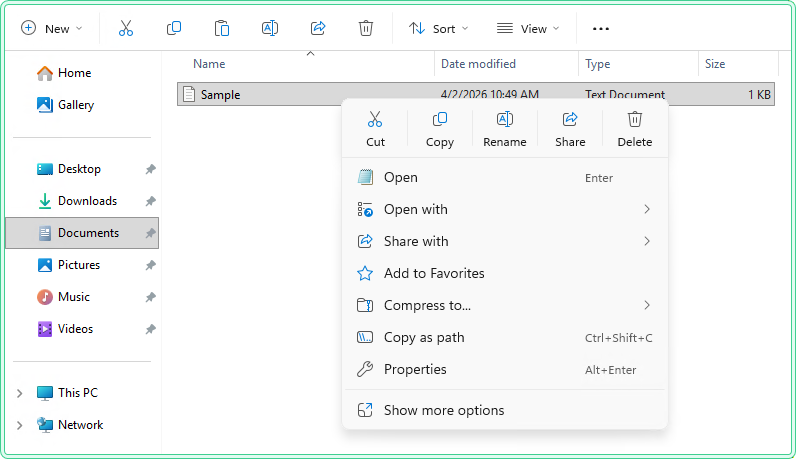Click the Cut scissors icon in context menu
The height and width of the screenshot is (459, 796).
click(x=375, y=120)
